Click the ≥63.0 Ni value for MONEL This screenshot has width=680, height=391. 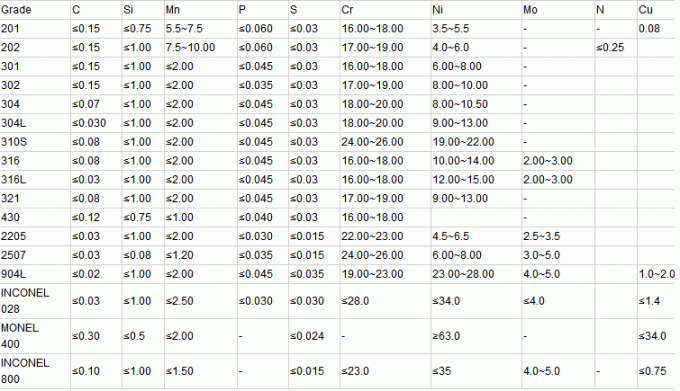click(x=446, y=336)
